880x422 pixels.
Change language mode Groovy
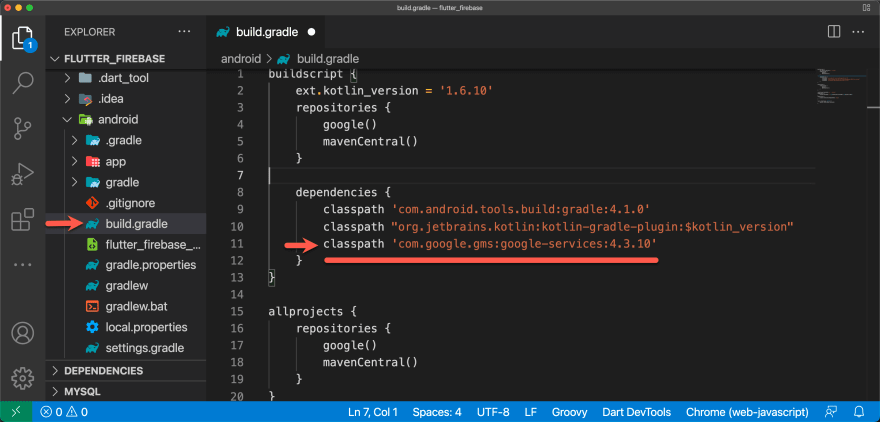[x=569, y=412]
